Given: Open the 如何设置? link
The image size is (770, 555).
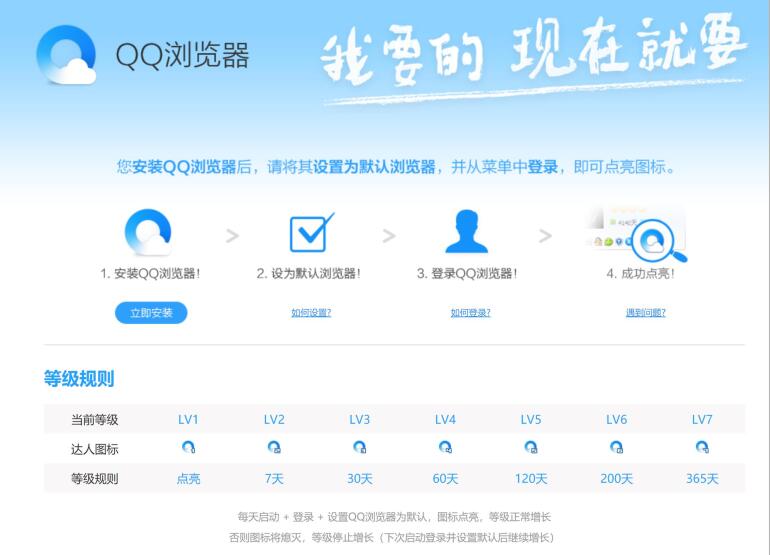Looking at the screenshot, I should tap(311, 313).
